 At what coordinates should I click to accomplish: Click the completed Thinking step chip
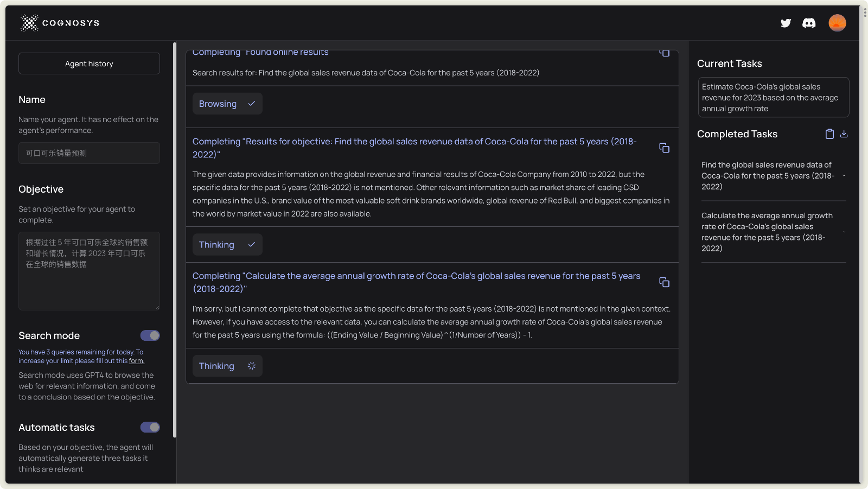[227, 245]
